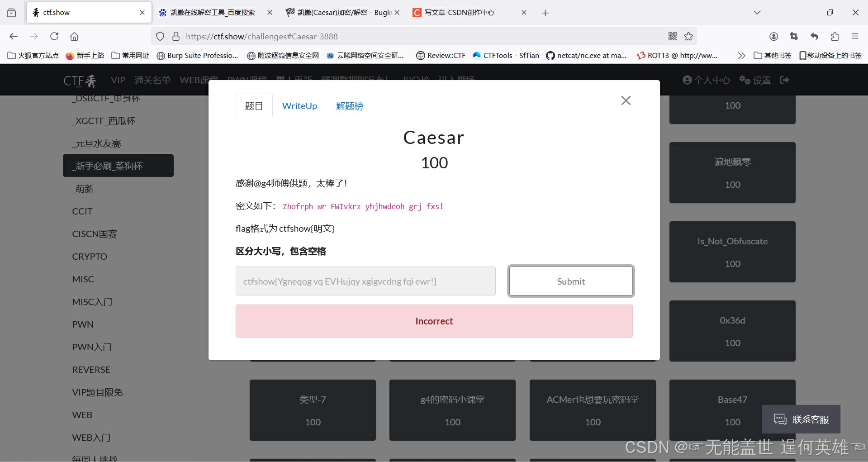This screenshot has width=868, height=462.
Task: Show site security lock info
Action: pos(176,36)
